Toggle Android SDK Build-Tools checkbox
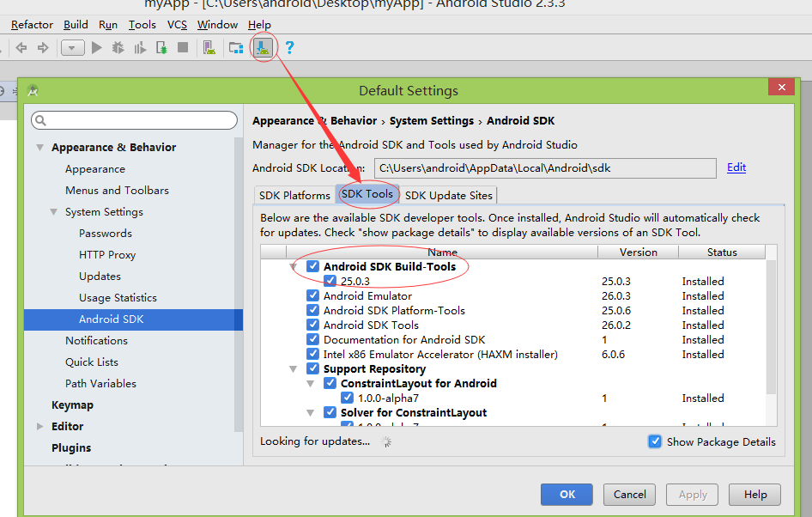 tap(312, 266)
